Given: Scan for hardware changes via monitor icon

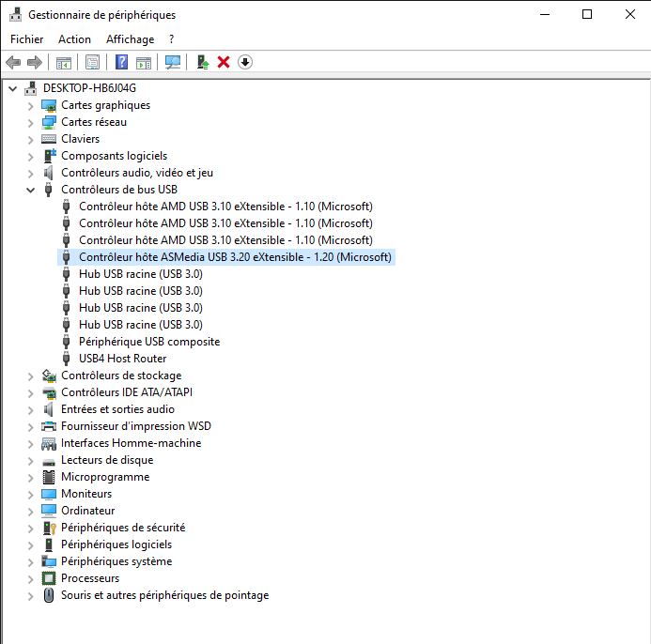Looking at the screenshot, I should coord(173,63).
